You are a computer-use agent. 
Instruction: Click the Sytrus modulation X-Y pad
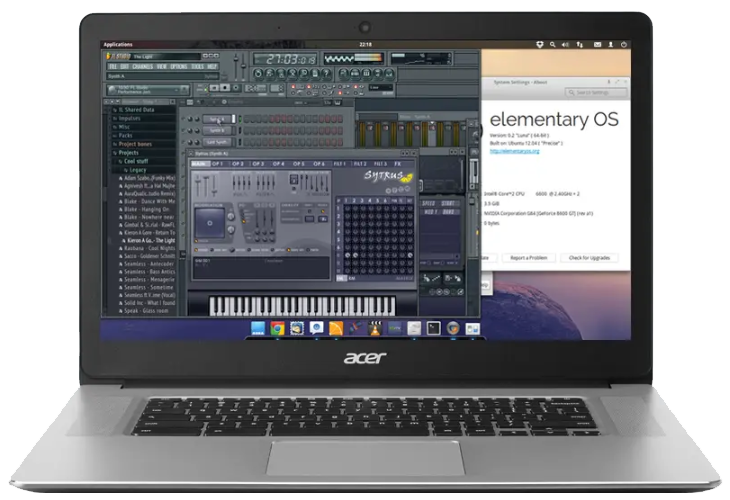(x=210, y=223)
